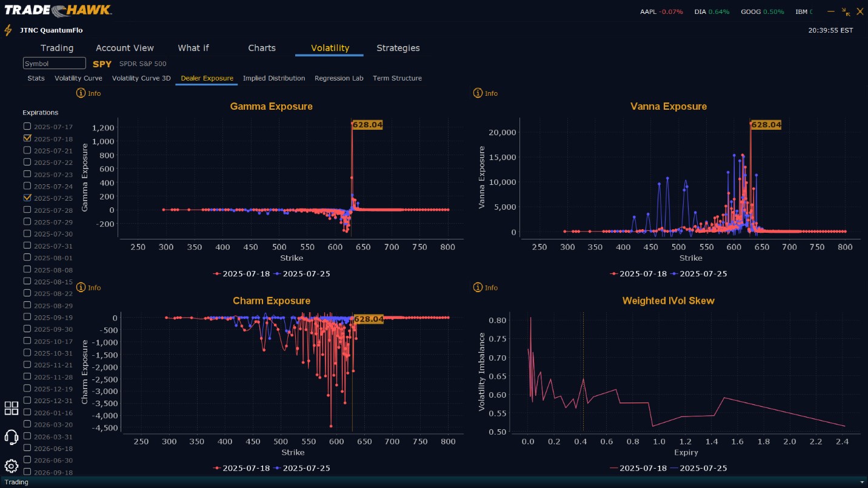Show Info for Charm Exposure chart
This screenshot has height=488, width=868.
click(x=88, y=287)
